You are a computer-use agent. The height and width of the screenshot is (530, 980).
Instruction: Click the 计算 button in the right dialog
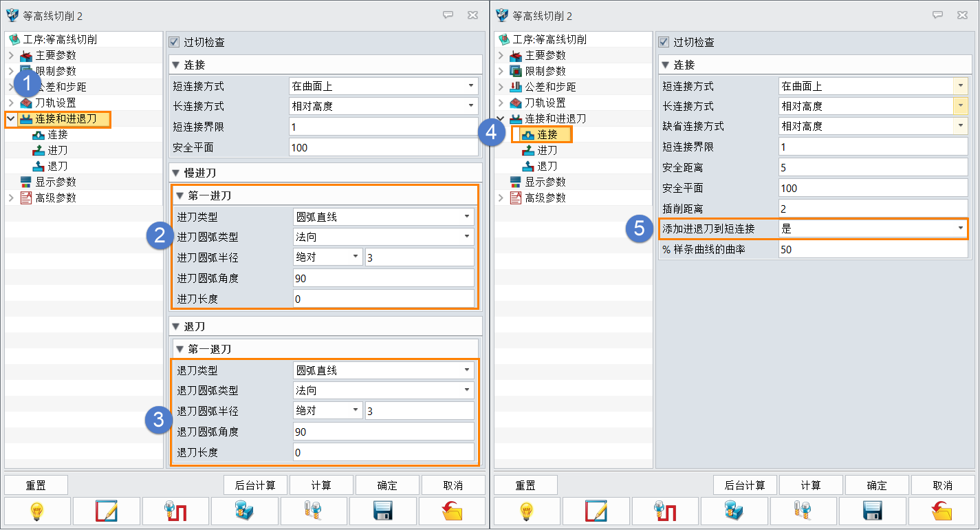(x=811, y=485)
